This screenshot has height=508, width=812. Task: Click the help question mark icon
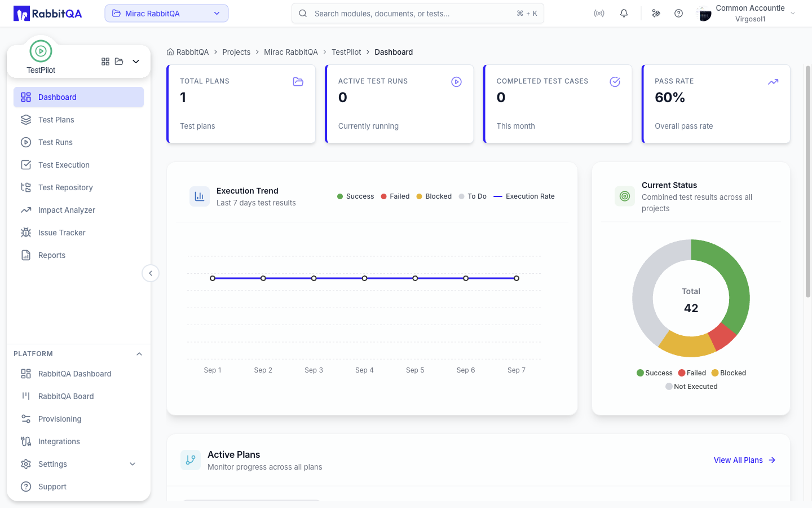click(x=679, y=14)
